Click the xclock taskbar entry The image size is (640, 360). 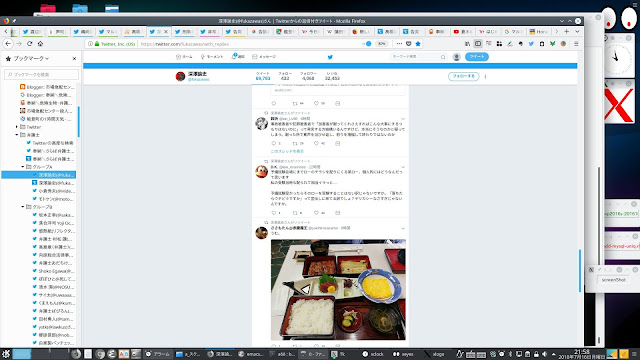(x=373, y=354)
